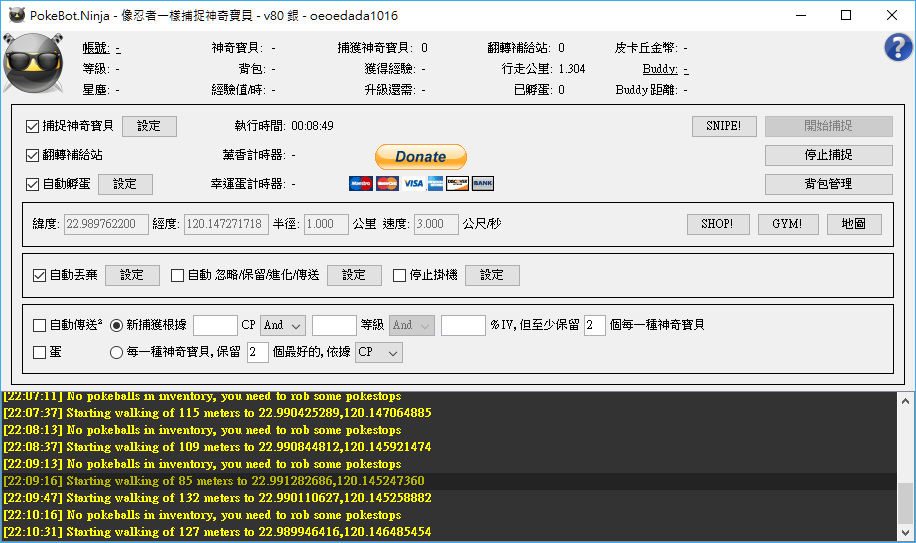916x543 pixels.
Task: Toggle the 捕捉神奇寶貝 checkbox
Action: (x=33, y=126)
